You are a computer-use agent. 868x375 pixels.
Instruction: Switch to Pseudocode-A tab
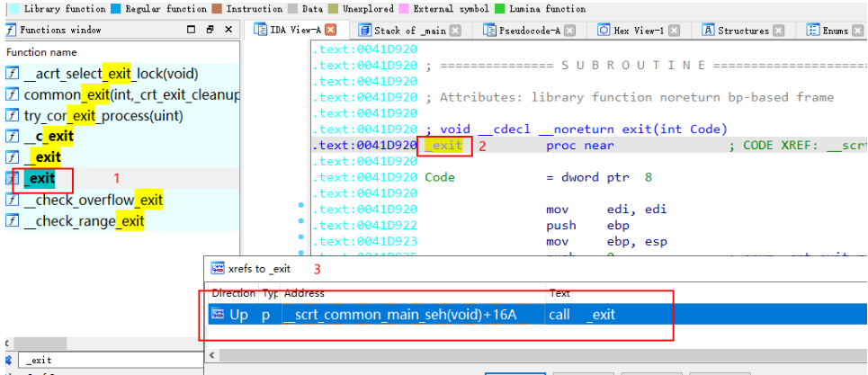(529, 31)
